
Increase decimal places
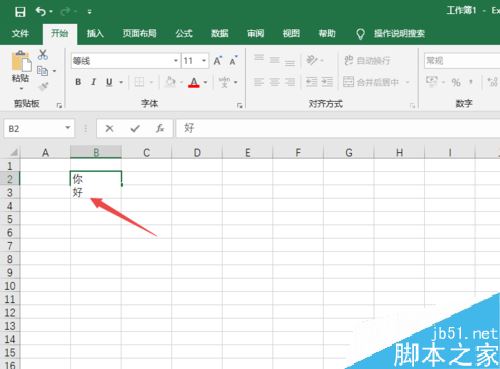[492, 82]
